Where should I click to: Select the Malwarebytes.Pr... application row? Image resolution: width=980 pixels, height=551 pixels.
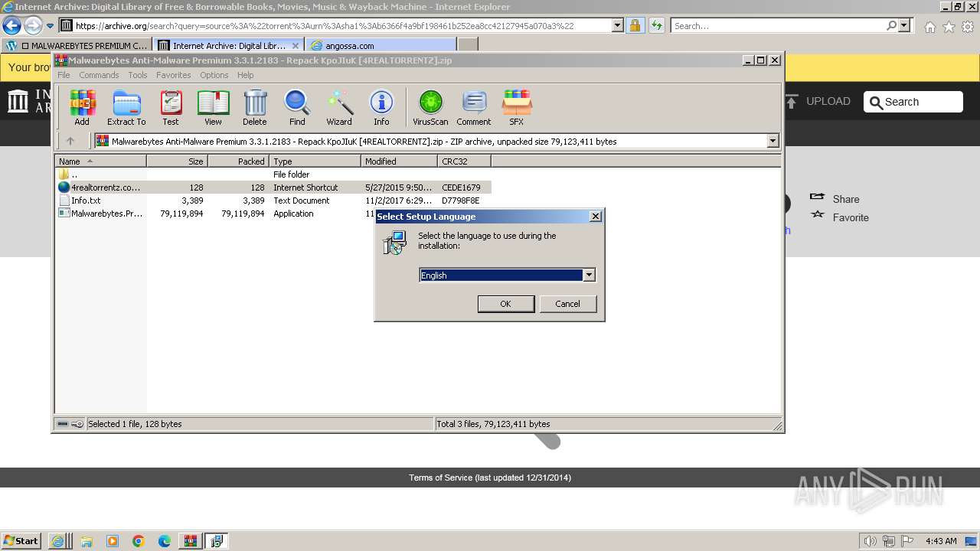[273, 214]
